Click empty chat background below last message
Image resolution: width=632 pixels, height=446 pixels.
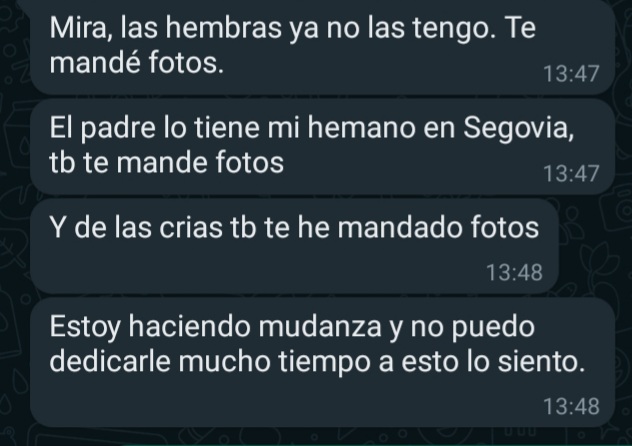click(x=322, y=437)
